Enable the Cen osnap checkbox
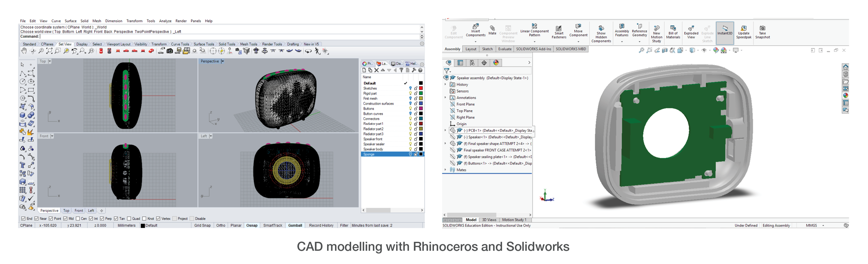 point(78,219)
